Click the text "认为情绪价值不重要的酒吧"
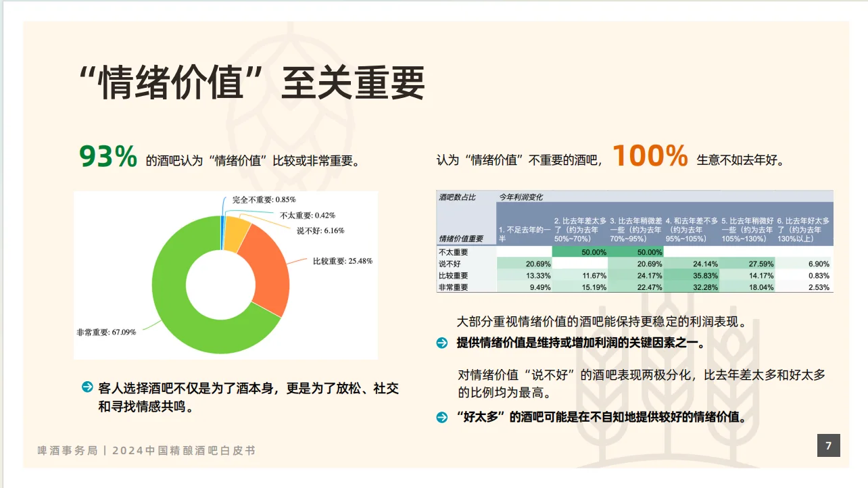 519,160
